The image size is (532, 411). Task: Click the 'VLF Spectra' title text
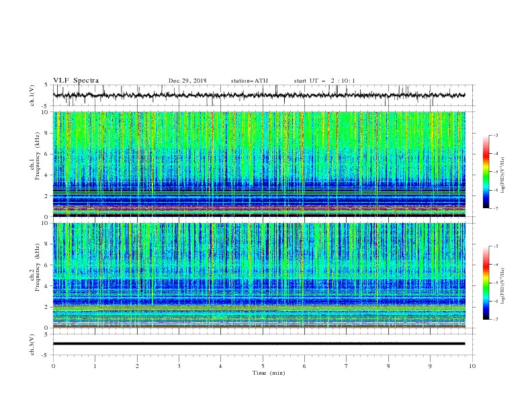pyautogui.click(x=76, y=81)
